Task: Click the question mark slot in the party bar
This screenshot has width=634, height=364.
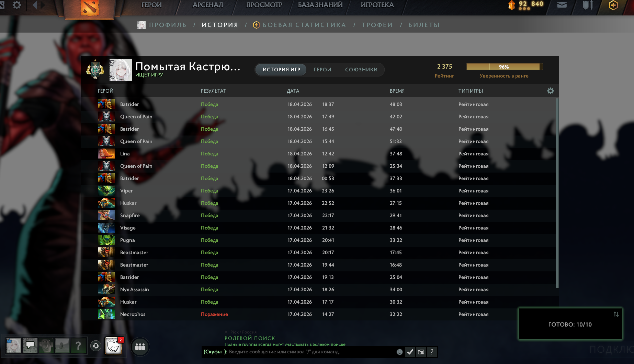Action: coord(78,346)
